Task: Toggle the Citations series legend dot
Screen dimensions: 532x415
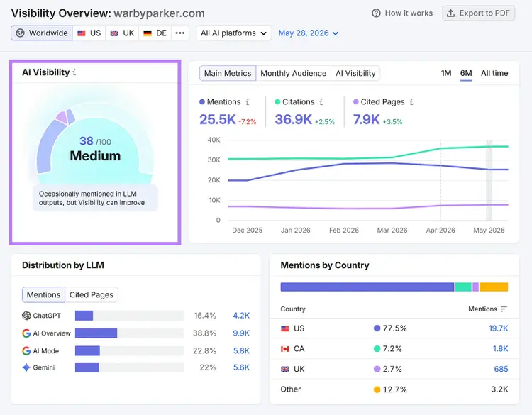Action: 277,101
